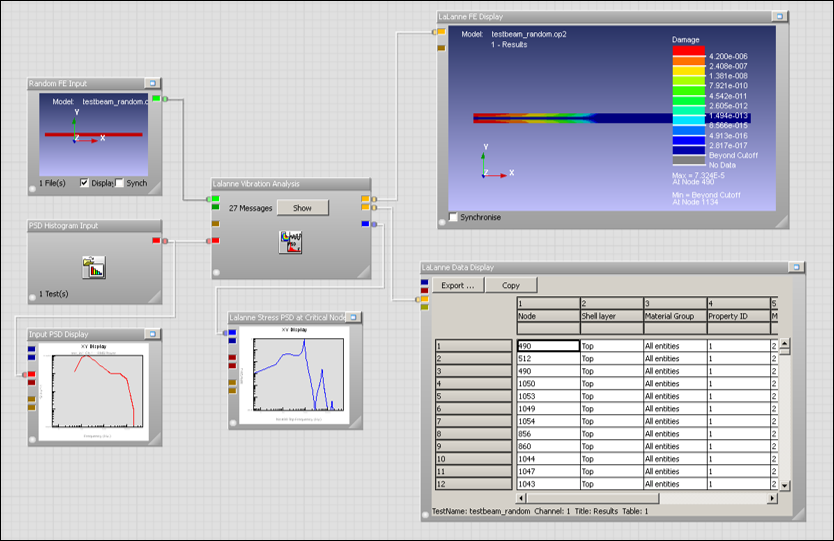Click status indicator on Lalanne Stress PSD glyph
Viewport: 834px width, 541px height.
(x=233, y=423)
